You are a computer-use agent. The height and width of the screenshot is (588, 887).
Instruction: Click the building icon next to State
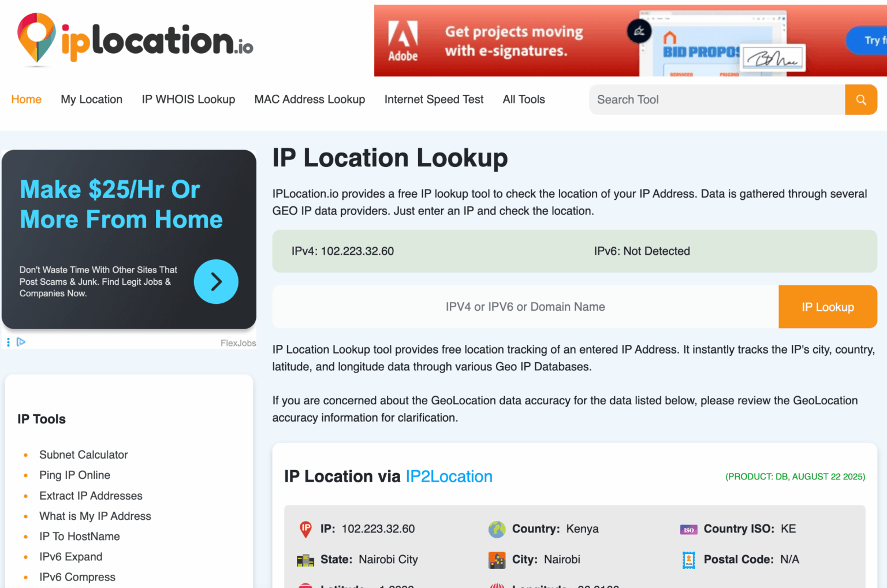pyautogui.click(x=305, y=560)
